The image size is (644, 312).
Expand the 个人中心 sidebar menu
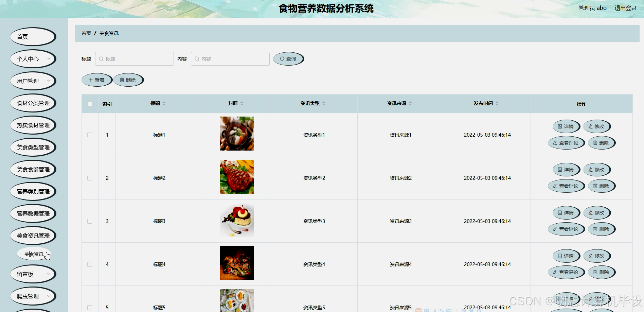pyautogui.click(x=33, y=59)
